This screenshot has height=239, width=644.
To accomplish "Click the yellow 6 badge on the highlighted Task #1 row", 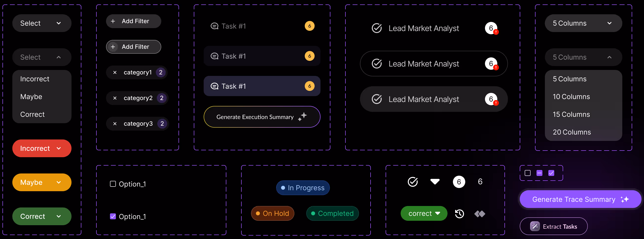I will click(x=309, y=86).
